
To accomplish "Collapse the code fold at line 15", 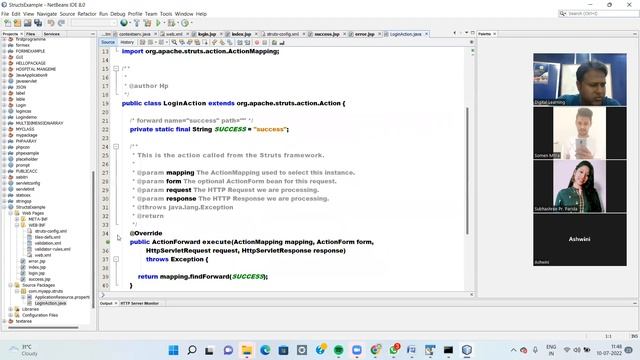I will pos(116,69).
